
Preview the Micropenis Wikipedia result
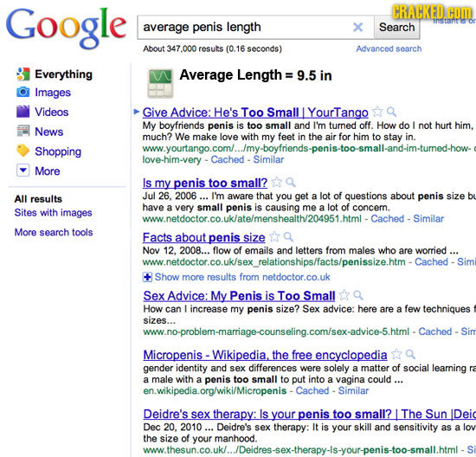(x=410, y=354)
